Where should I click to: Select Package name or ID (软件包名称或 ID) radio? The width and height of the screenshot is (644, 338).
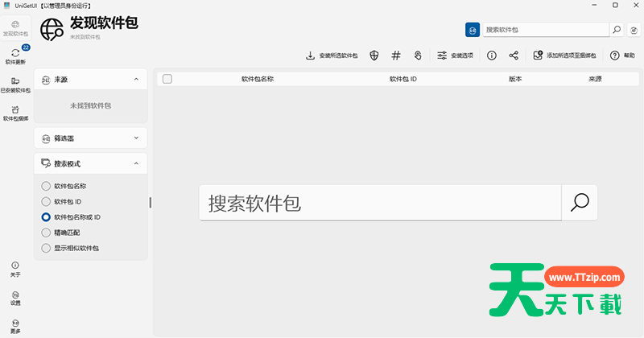click(x=46, y=216)
